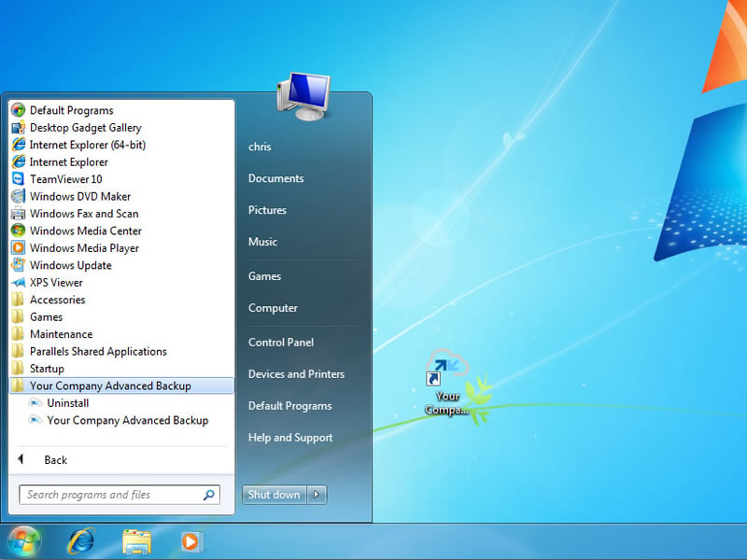Image resolution: width=747 pixels, height=560 pixels.
Task: Open Control Panel
Action: click(x=281, y=343)
